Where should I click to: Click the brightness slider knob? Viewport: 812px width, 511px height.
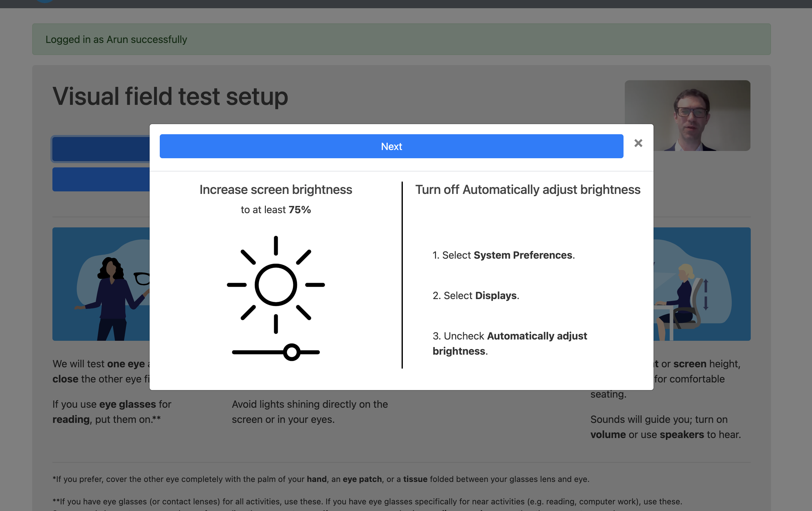(x=291, y=352)
